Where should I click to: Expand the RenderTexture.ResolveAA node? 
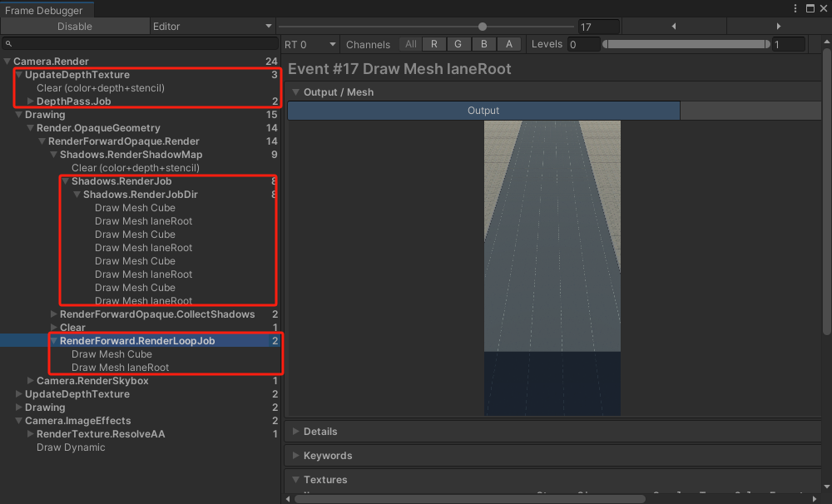pos(30,434)
